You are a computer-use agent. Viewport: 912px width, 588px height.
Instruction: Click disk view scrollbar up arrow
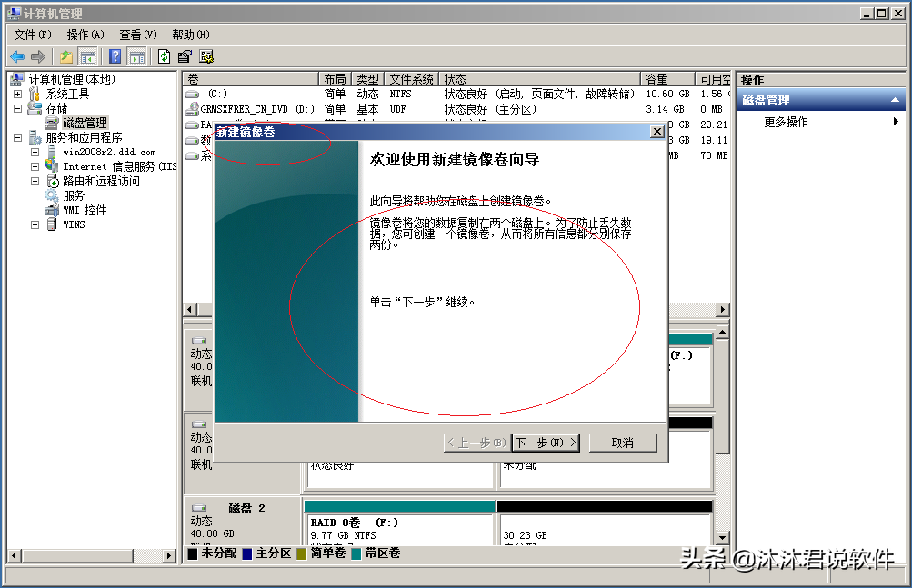722,332
